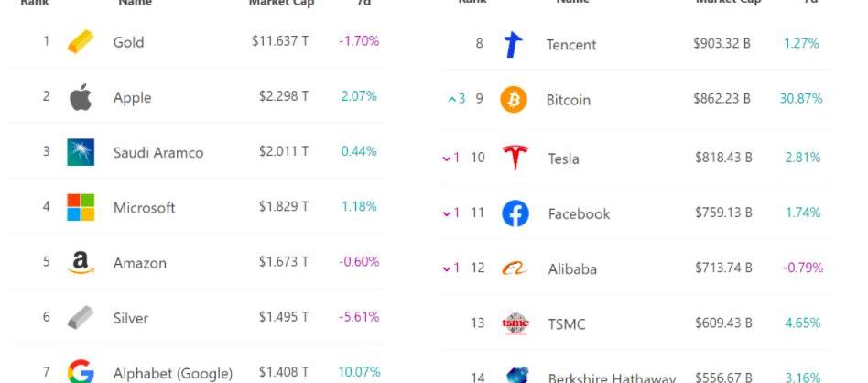Select Tencent's $903.32 B market cap
This screenshot has width=868, height=383.
(x=722, y=44)
